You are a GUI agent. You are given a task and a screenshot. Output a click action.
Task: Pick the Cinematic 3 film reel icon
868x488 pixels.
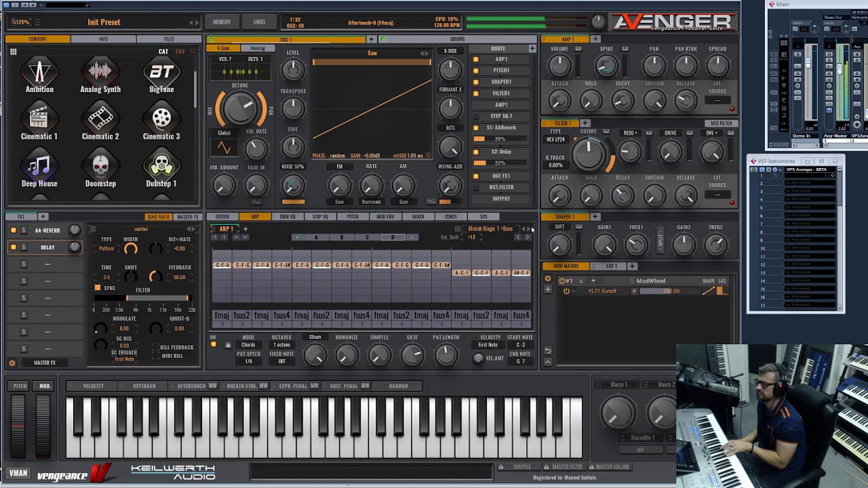coord(161,119)
